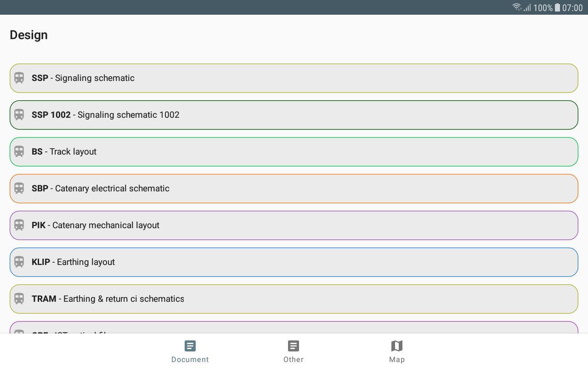Open the SSP Signaling schematic item

[x=294, y=78]
